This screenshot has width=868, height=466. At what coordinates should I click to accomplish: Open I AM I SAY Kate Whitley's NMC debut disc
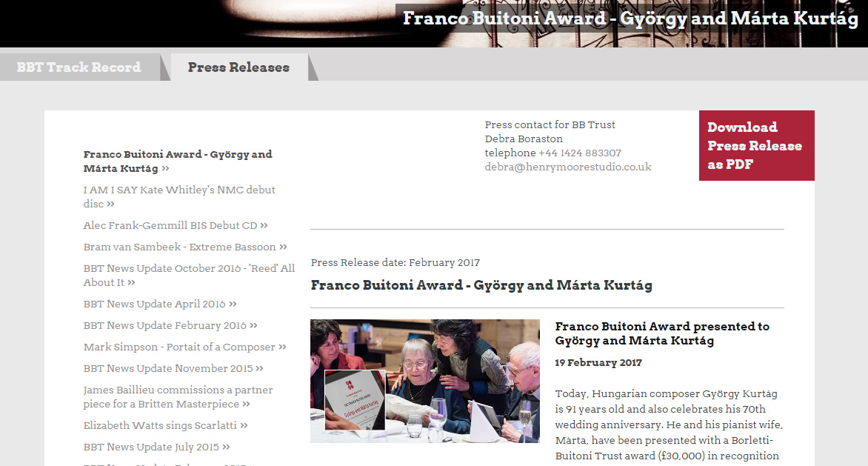point(179,196)
